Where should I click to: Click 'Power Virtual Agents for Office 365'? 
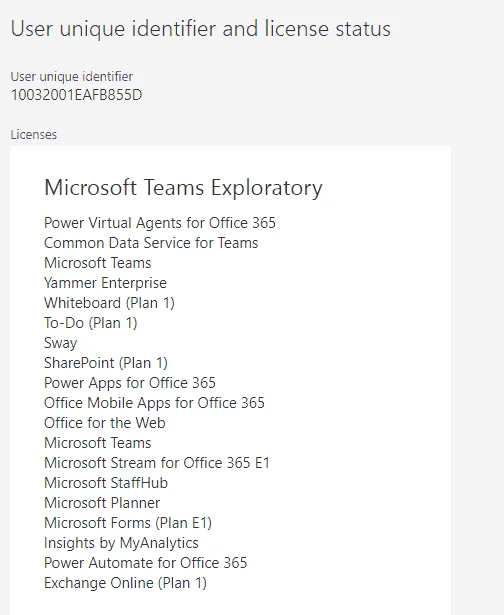tap(160, 223)
